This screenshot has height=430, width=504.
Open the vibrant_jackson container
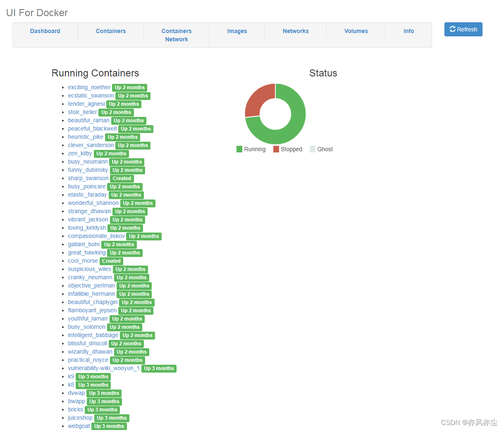[x=88, y=219]
